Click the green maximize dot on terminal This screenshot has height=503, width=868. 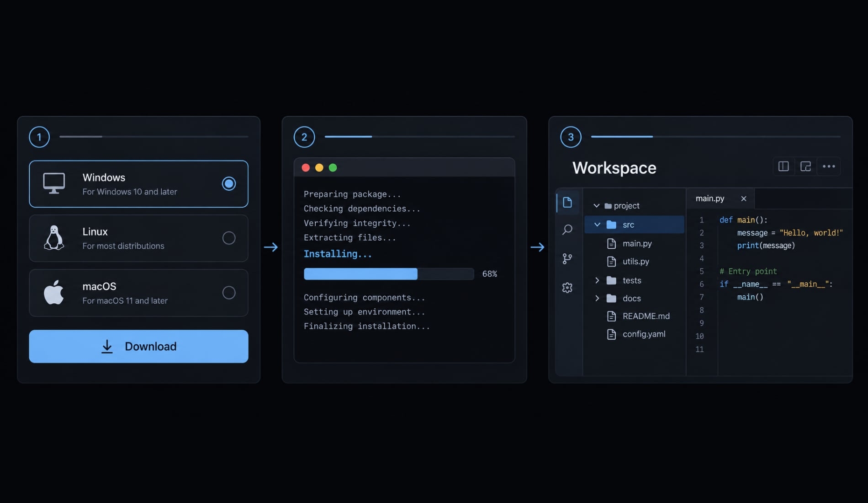pyautogui.click(x=333, y=168)
